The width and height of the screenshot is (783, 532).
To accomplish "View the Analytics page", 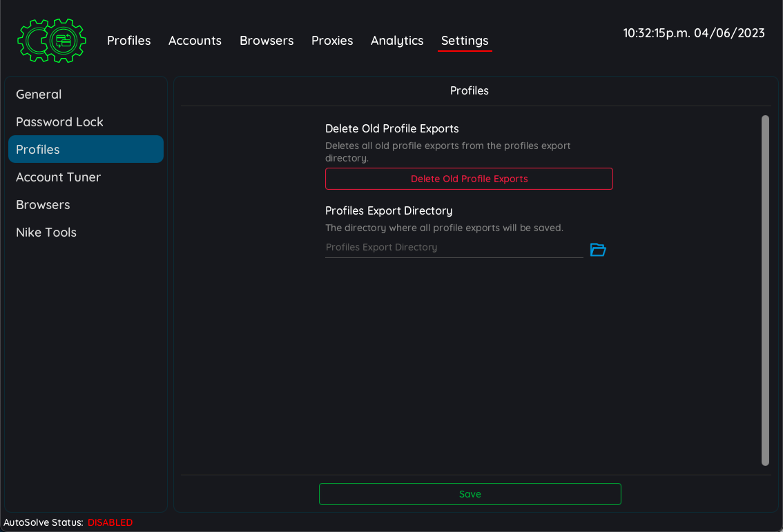I will pos(397,41).
